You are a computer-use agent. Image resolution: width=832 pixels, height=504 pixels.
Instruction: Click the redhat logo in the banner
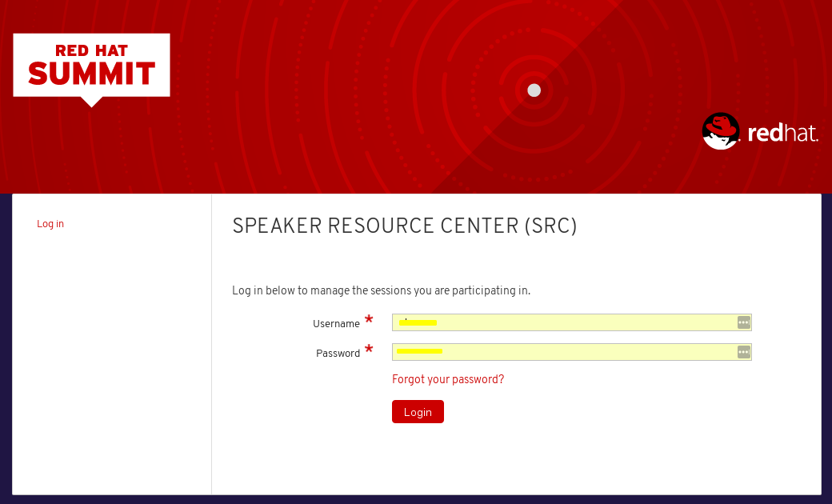760,131
